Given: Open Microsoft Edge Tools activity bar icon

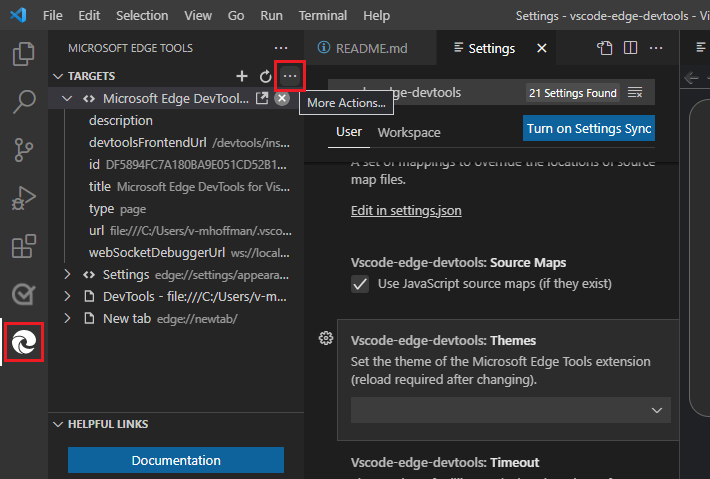Looking at the screenshot, I should [x=24, y=342].
